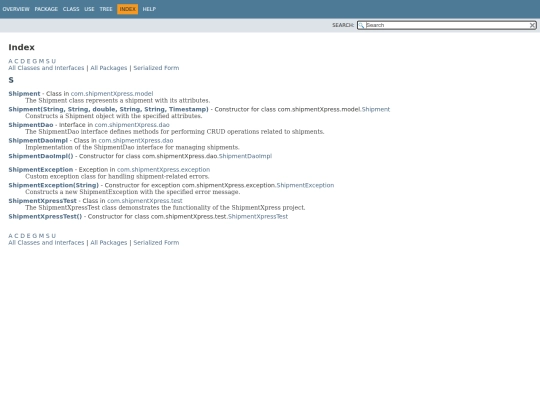Screen dimensions: 540x405
Task: Jump to top index letter D
Action: [23, 61]
